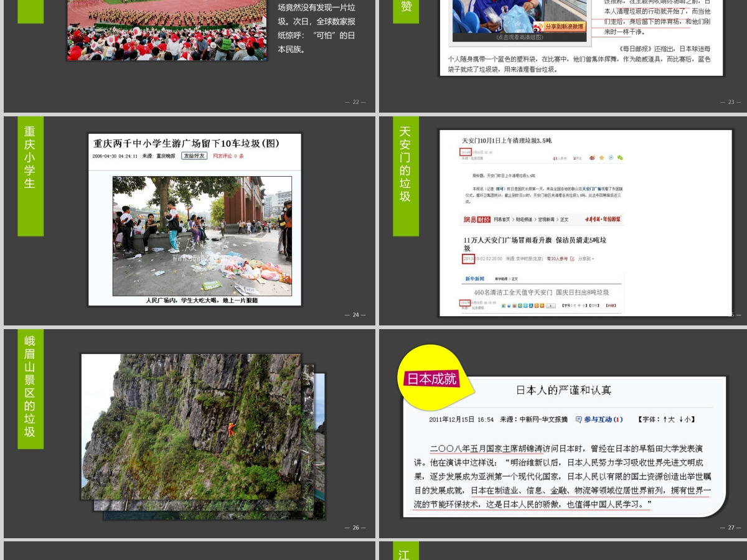Click the headline 日本人的严谨和认真

click(564, 390)
